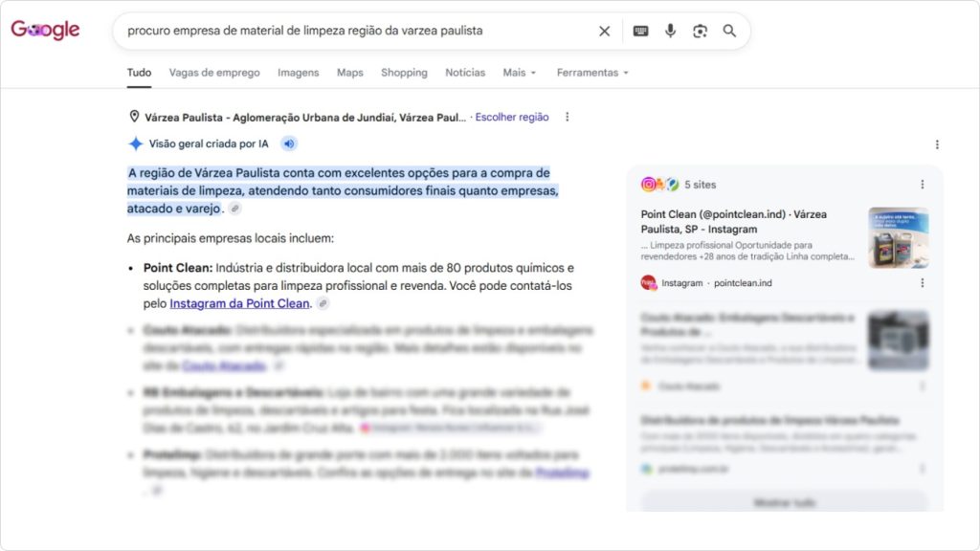Open Google Lens image search

[700, 31]
